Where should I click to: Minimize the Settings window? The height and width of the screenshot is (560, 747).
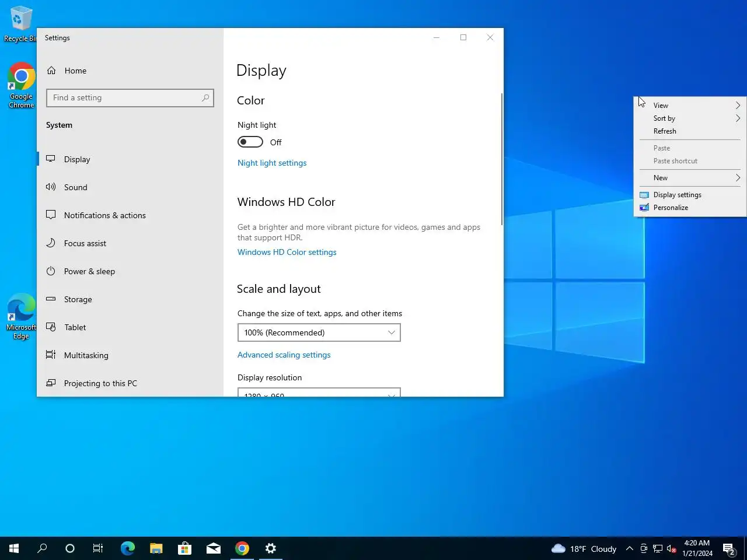tap(436, 37)
